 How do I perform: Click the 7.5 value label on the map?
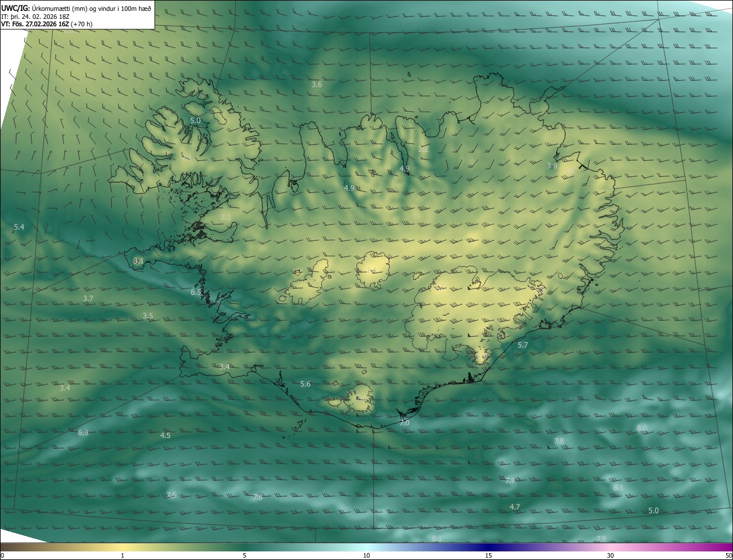[x=171, y=495]
